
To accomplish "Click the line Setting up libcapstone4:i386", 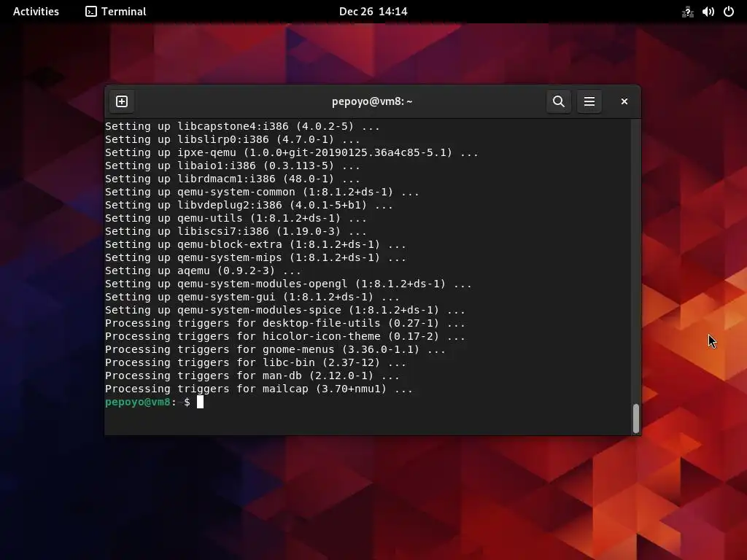I will coord(242,126).
